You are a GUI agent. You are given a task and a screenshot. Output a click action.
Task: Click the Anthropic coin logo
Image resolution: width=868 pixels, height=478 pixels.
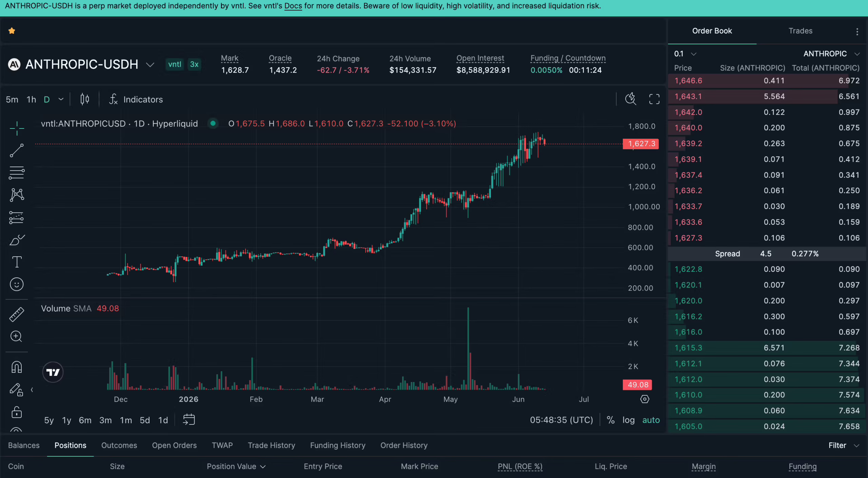14,64
